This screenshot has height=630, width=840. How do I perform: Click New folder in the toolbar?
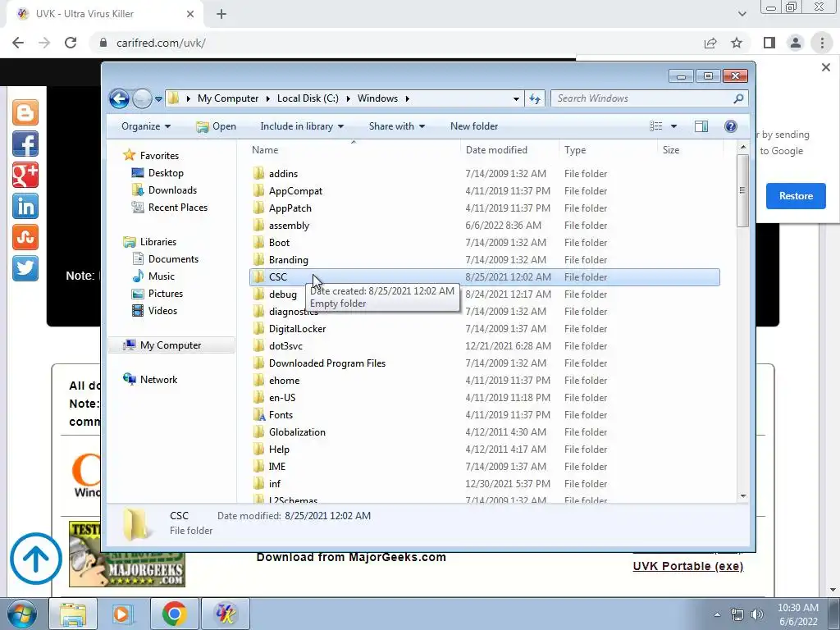[x=474, y=126]
